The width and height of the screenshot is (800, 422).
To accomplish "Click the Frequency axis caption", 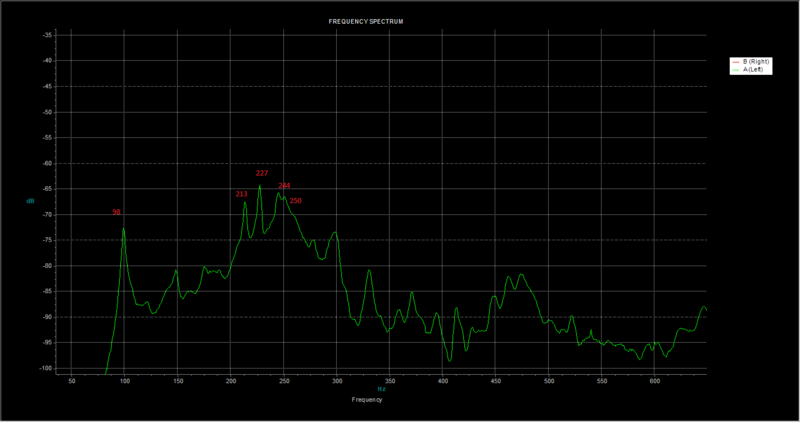I will (367, 400).
